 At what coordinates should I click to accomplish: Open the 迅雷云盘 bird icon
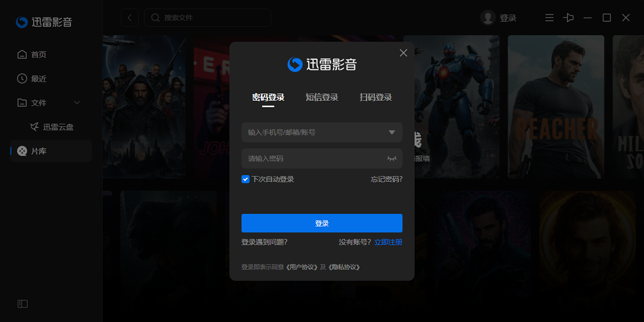34,127
